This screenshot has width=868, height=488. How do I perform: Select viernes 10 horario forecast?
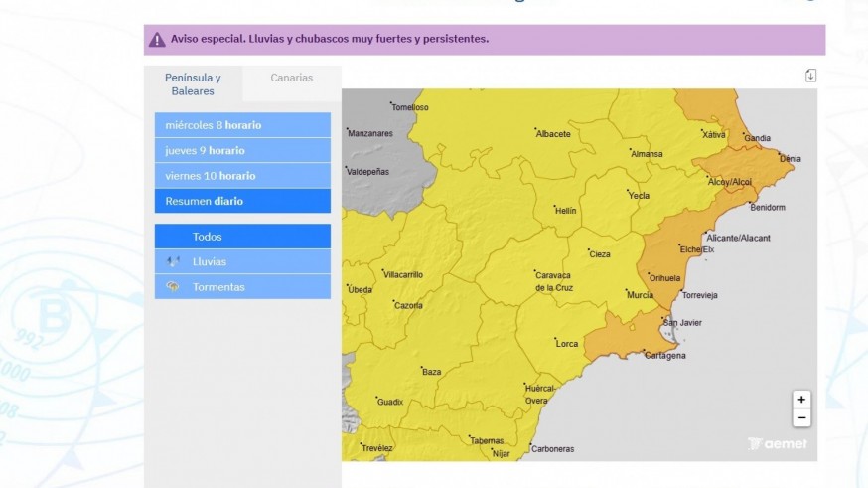click(242, 176)
